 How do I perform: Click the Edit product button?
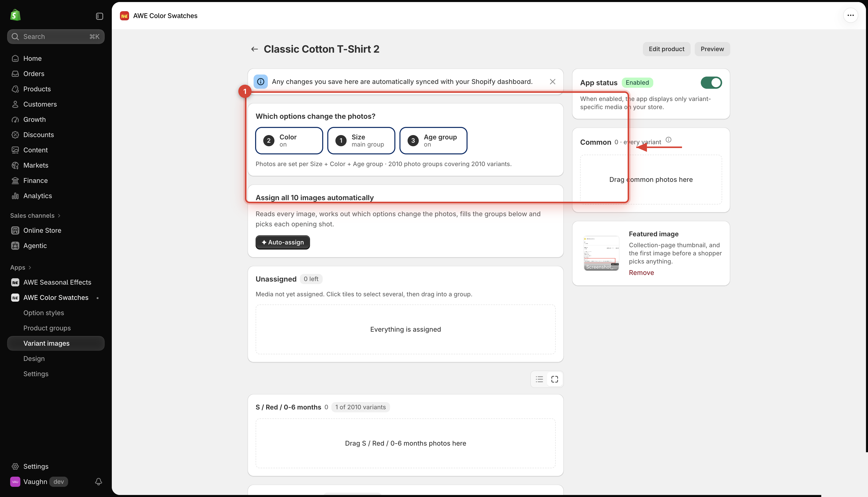coord(666,49)
